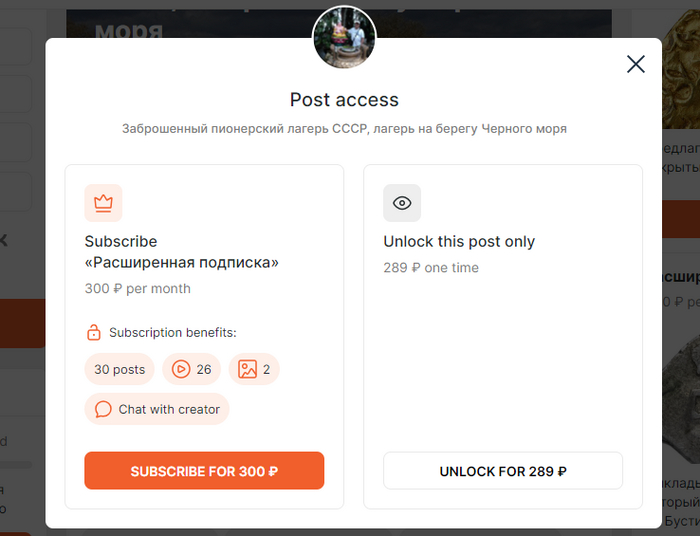Screen dimensions: 700x536
Task: Select the Unlock this post only heading
Action: (x=459, y=241)
